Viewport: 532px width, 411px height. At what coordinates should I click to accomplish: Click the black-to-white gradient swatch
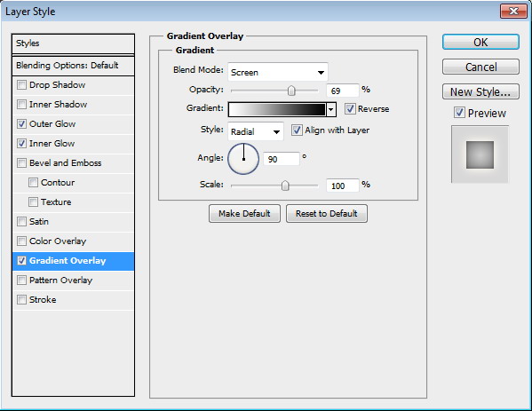click(277, 109)
